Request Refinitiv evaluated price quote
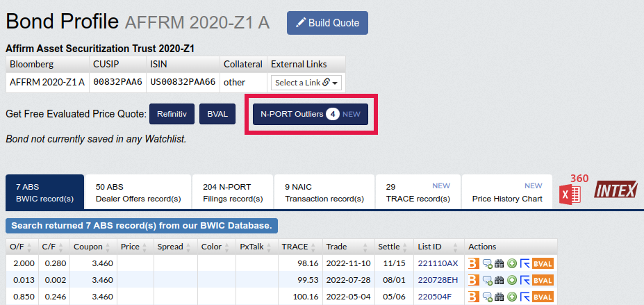 tap(172, 114)
